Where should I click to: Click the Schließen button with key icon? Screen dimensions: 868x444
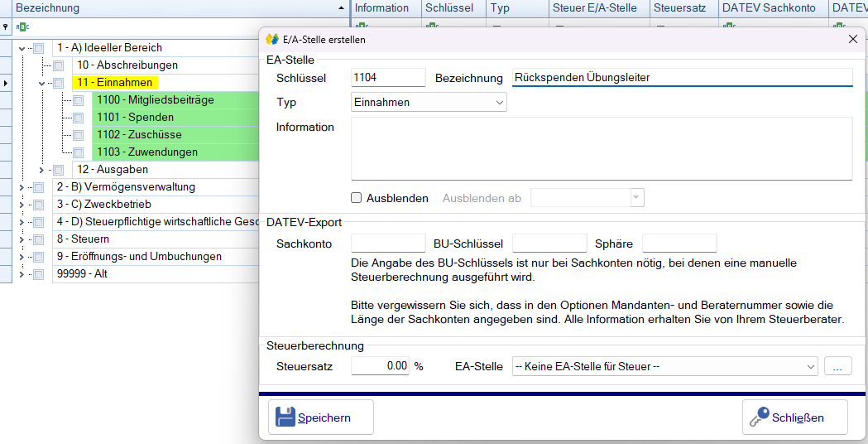794,417
